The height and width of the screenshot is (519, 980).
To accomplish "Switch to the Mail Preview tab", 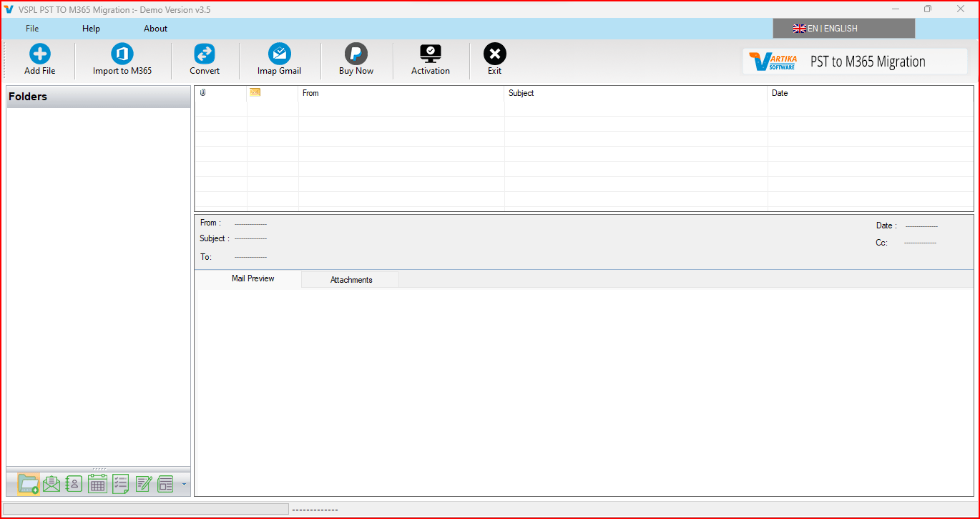I will (x=253, y=278).
